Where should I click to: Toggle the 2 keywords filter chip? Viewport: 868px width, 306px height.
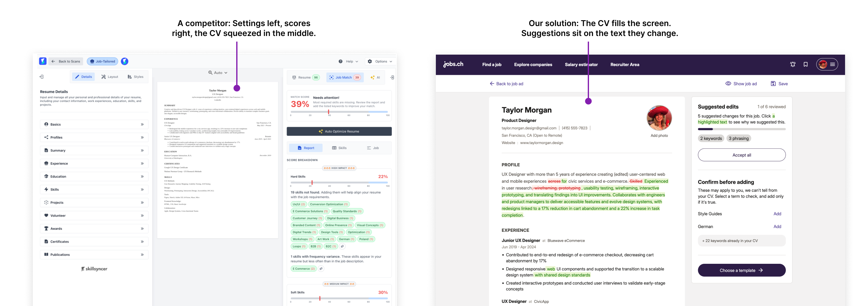click(x=711, y=138)
